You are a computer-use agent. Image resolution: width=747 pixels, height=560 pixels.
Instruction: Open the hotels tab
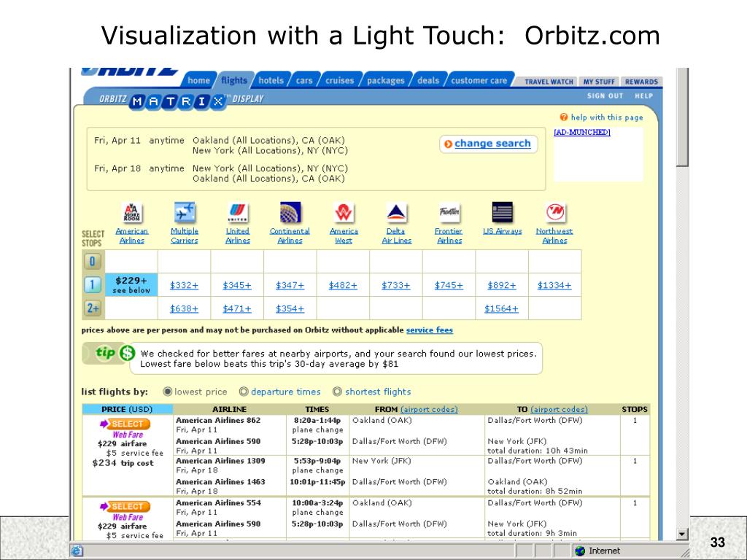[x=271, y=80]
